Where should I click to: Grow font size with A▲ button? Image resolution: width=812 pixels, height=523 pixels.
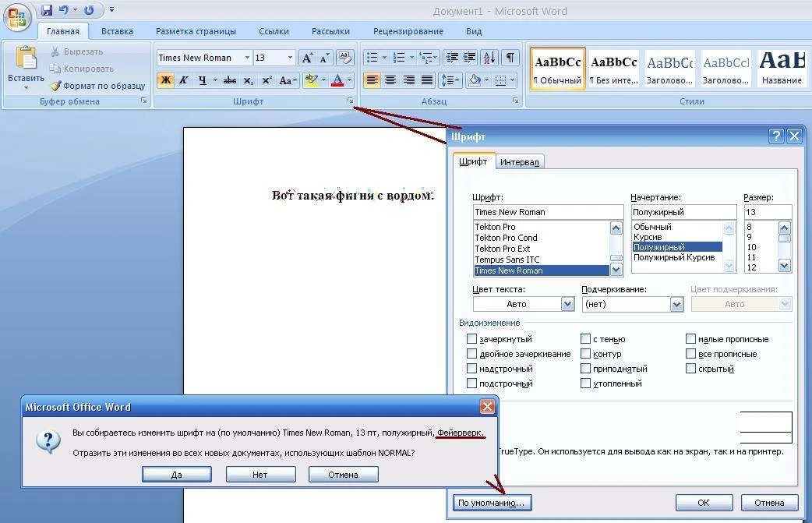point(307,58)
